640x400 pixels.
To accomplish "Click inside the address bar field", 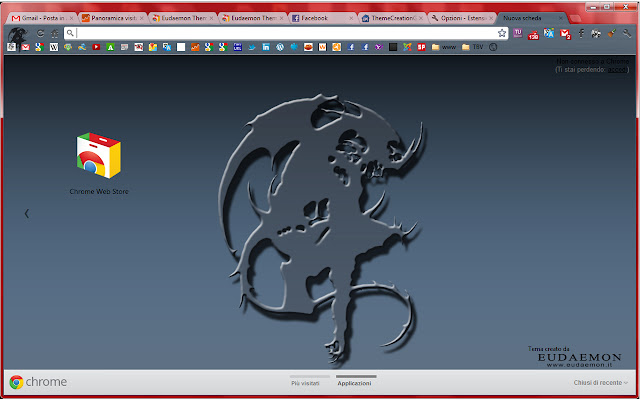I will (x=286, y=33).
